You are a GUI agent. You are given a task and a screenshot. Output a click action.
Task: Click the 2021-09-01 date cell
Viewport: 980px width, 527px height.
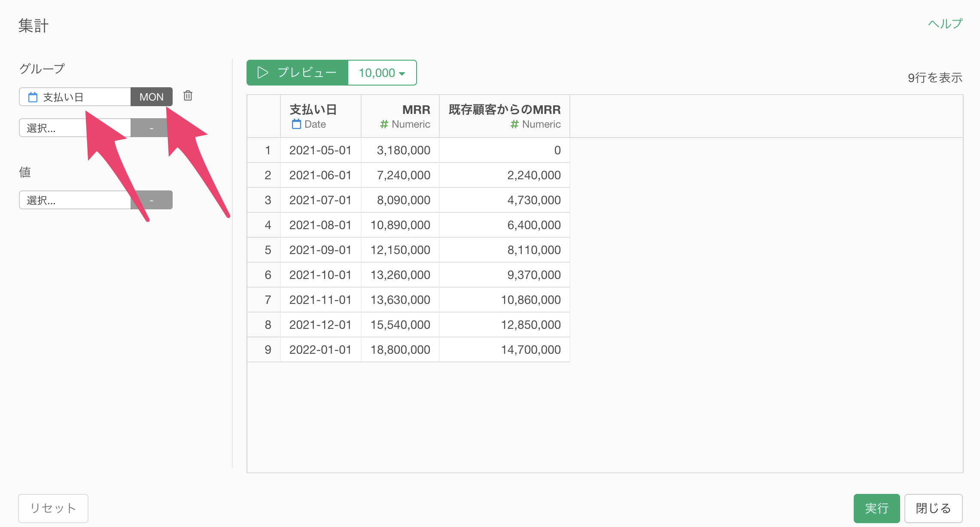click(320, 250)
